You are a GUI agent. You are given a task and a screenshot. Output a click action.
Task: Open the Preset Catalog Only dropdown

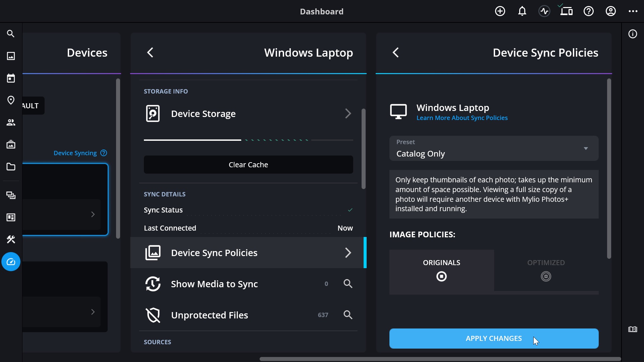point(494,148)
